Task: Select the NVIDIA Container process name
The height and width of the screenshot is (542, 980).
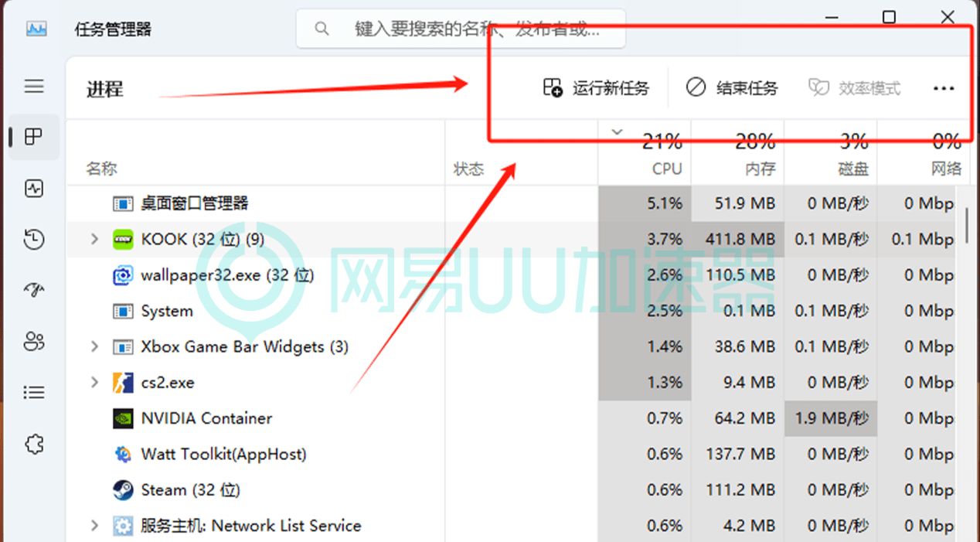Action: (x=206, y=418)
